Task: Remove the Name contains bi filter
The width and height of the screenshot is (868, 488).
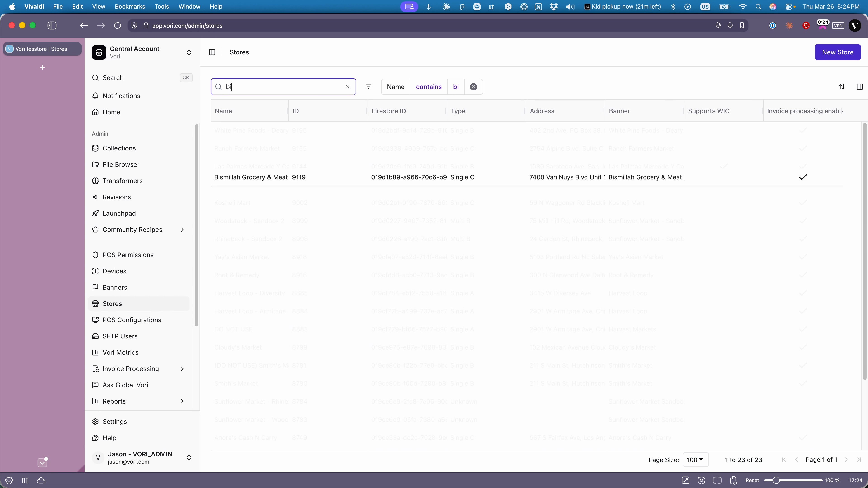Action: [x=473, y=87]
